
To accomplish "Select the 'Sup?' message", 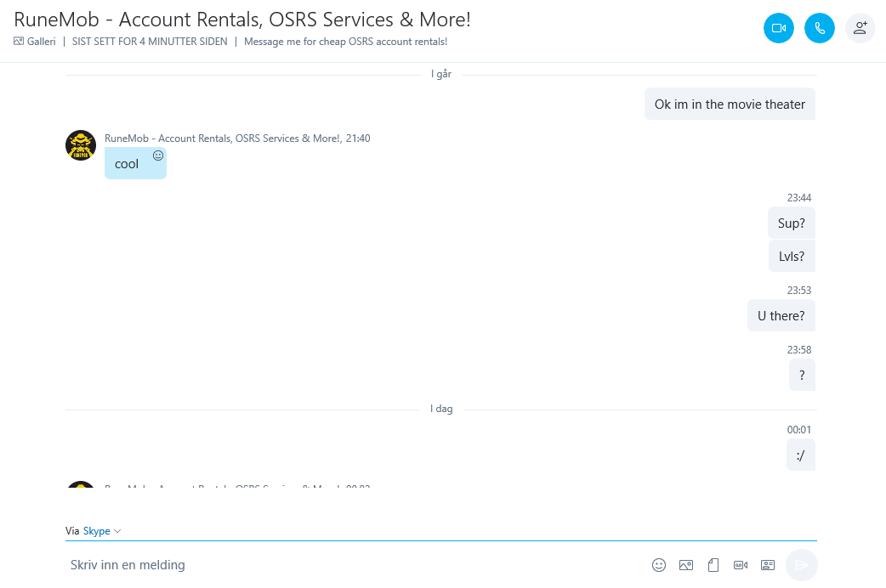I will 791,223.
